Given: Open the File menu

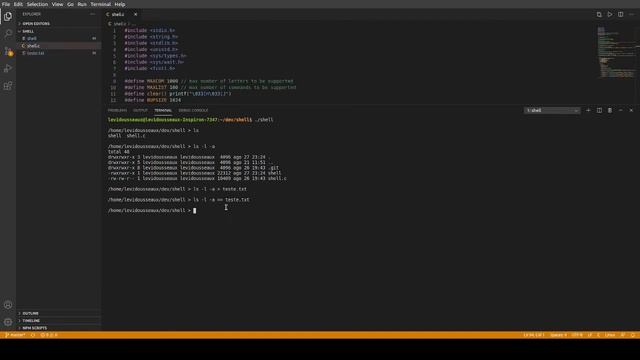Looking at the screenshot, I should 6,4.
